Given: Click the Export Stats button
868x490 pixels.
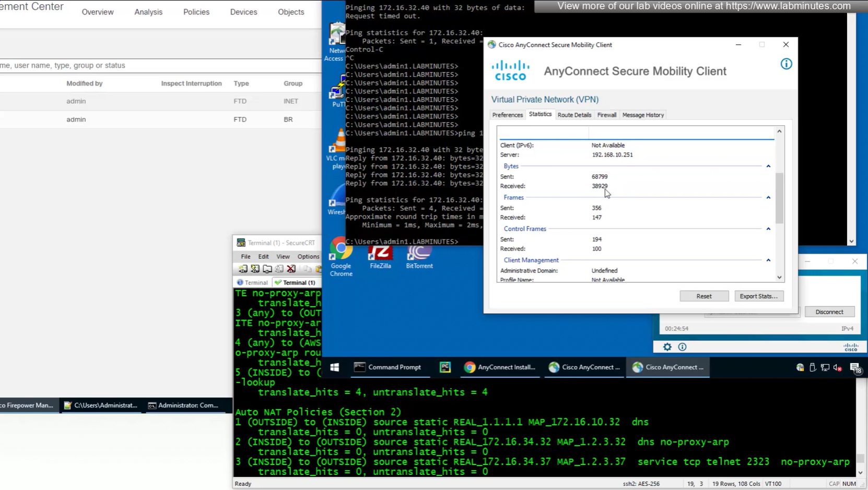Looking at the screenshot, I should pyautogui.click(x=758, y=296).
